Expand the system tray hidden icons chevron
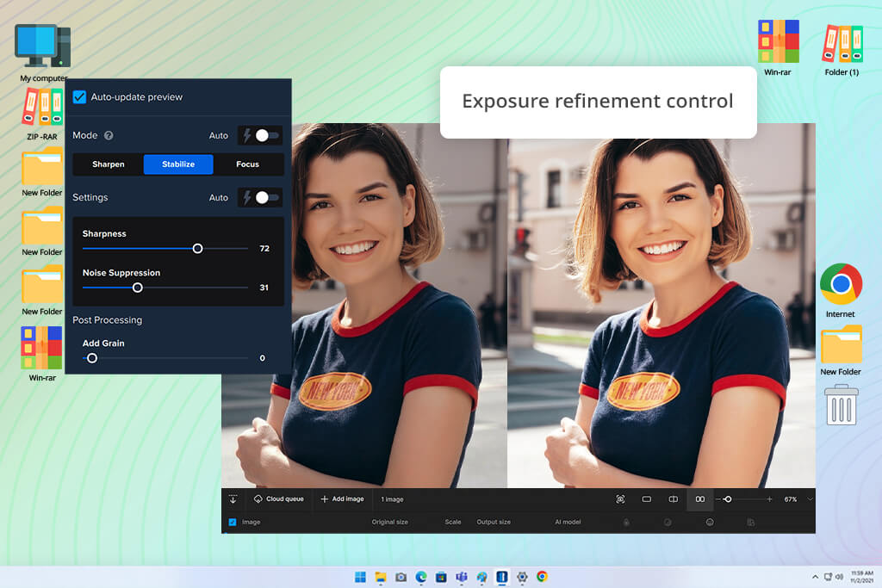The width and height of the screenshot is (882, 588). tap(815, 577)
